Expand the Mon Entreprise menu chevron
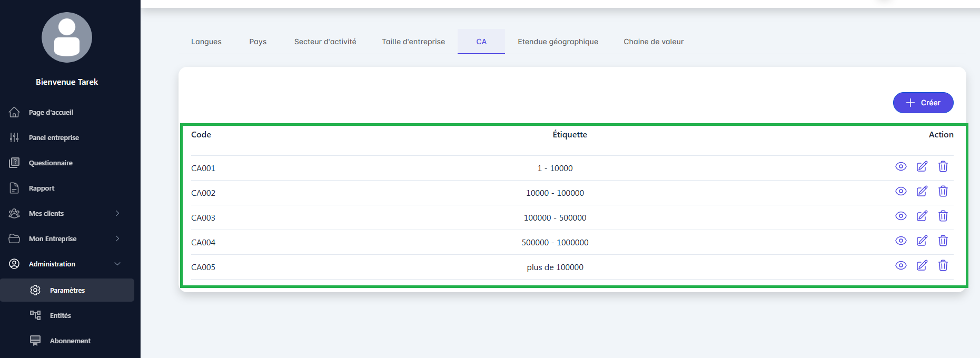The width and height of the screenshot is (980, 358). point(117,238)
